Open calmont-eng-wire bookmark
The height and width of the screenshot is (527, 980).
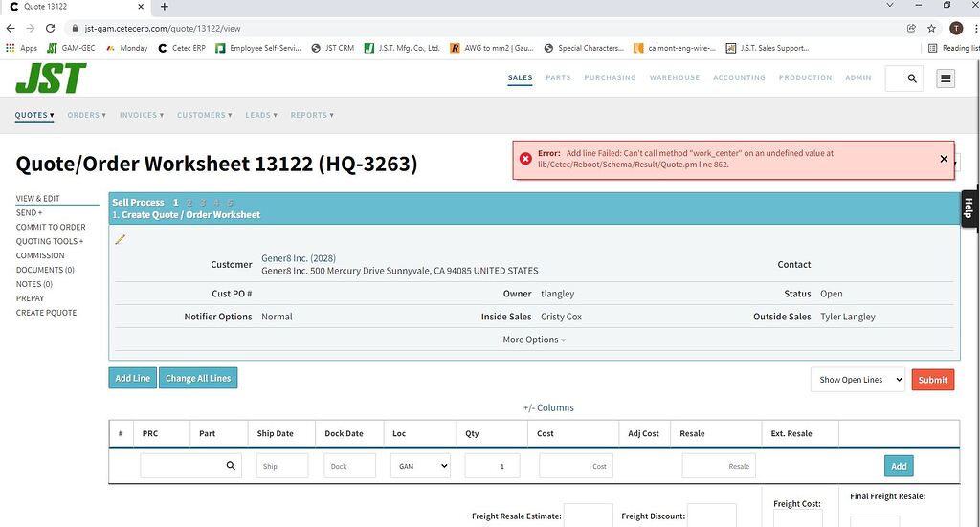pyautogui.click(x=675, y=48)
